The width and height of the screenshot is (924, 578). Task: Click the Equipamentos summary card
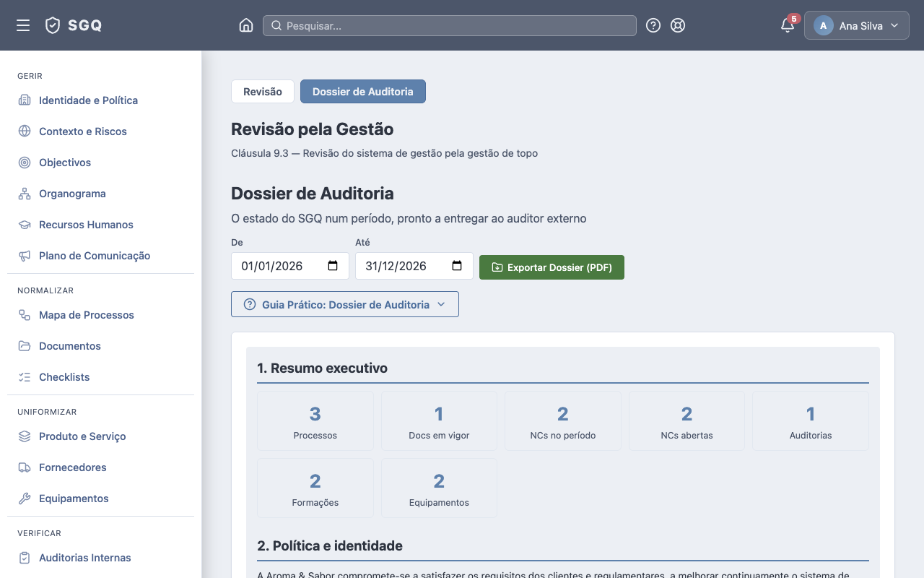[x=439, y=488]
